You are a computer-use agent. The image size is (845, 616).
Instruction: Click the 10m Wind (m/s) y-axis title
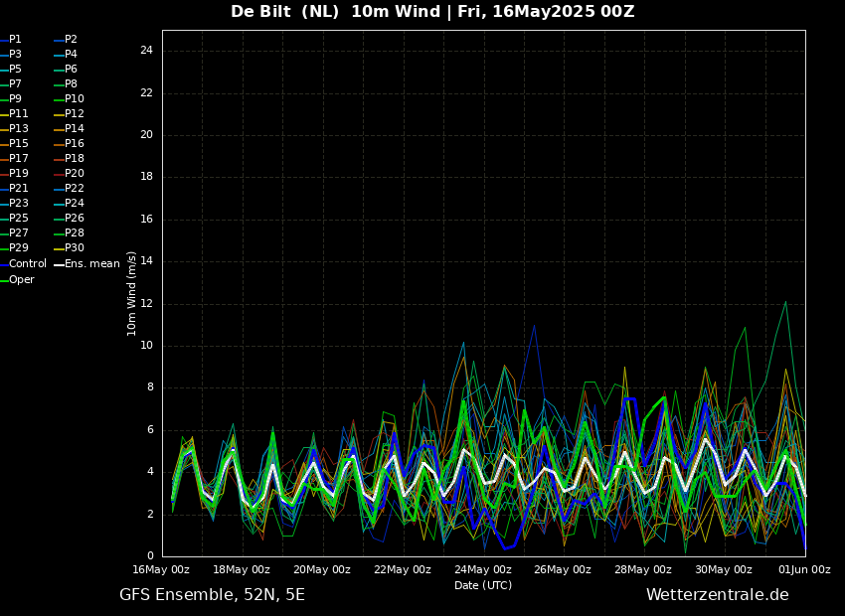(x=131, y=293)
